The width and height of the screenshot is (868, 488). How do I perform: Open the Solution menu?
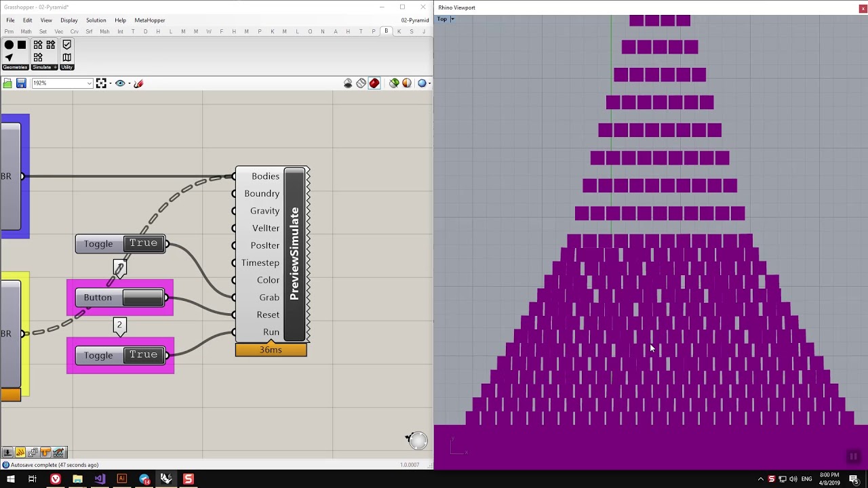click(x=96, y=20)
